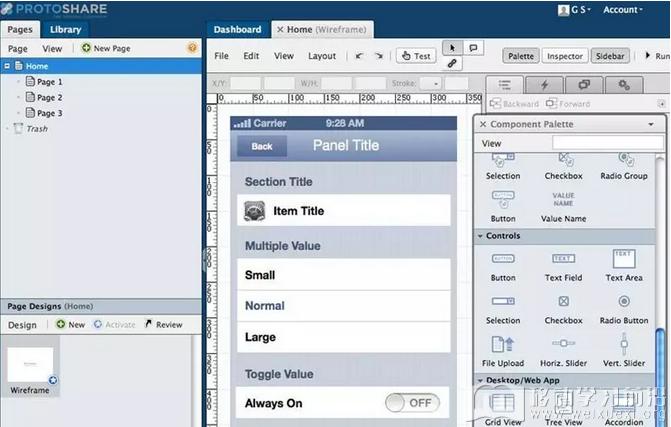This screenshot has width=671, height=427.
Task: Click the Trash item in page tree
Action: coord(31,128)
